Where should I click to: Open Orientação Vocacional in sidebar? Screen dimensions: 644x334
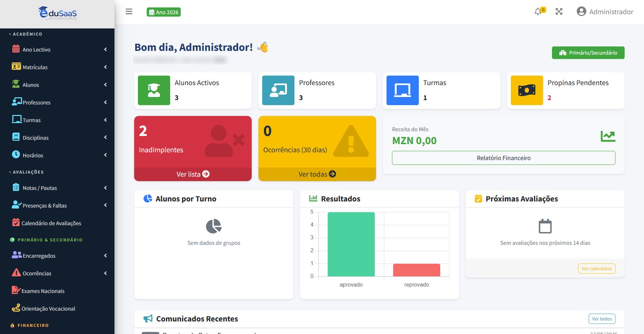click(x=57, y=308)
